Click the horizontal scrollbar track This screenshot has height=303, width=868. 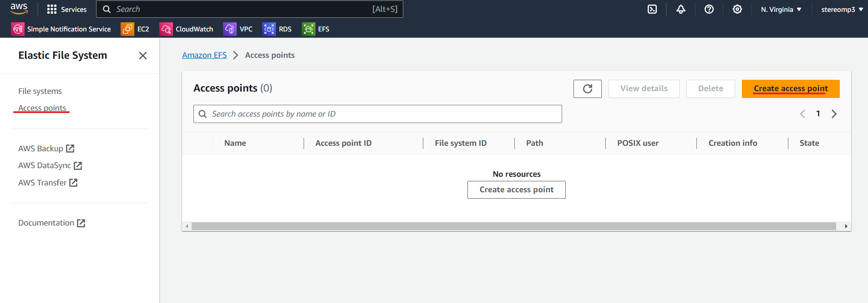(x=514, y=226)
